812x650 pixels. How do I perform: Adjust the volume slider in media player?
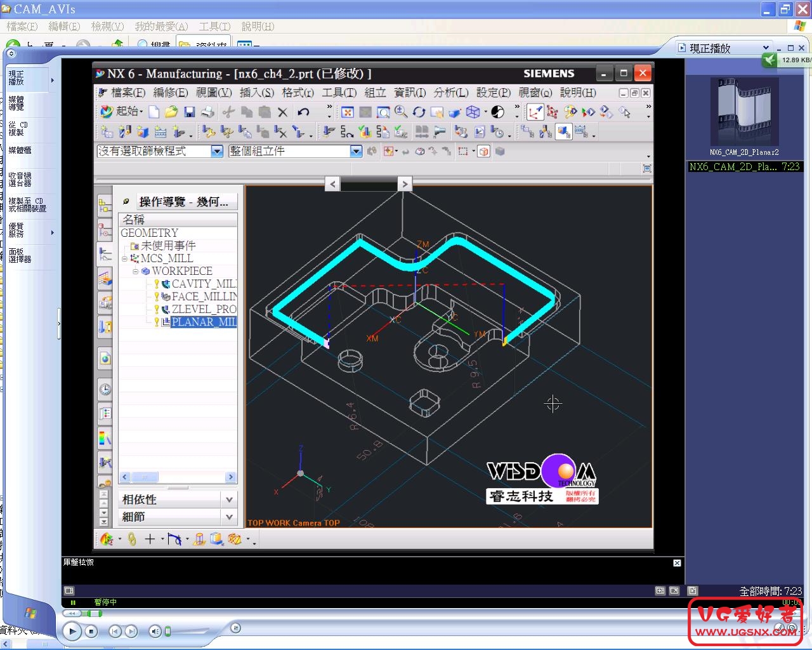[167, 632]
